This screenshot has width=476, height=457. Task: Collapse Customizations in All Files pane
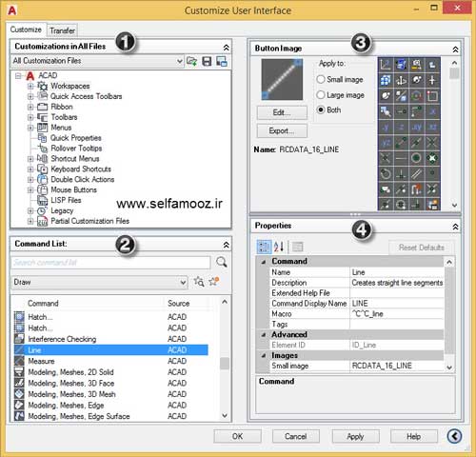point(226,48)
